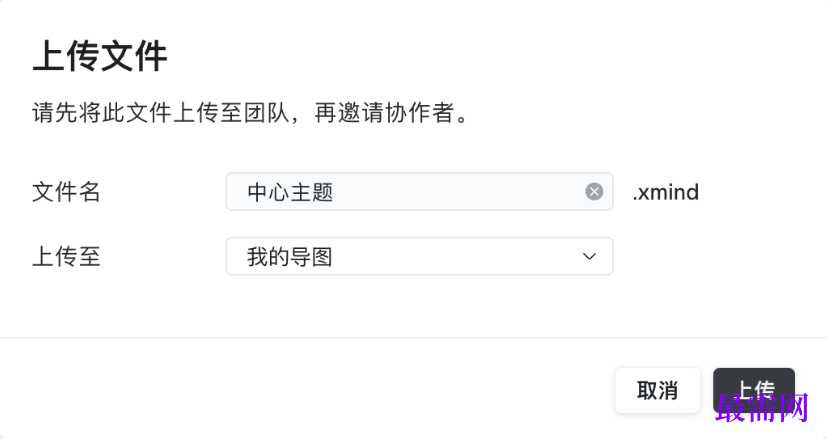
Task: Select the 我的导图 text in the dropdown
Action: point(290,257)
